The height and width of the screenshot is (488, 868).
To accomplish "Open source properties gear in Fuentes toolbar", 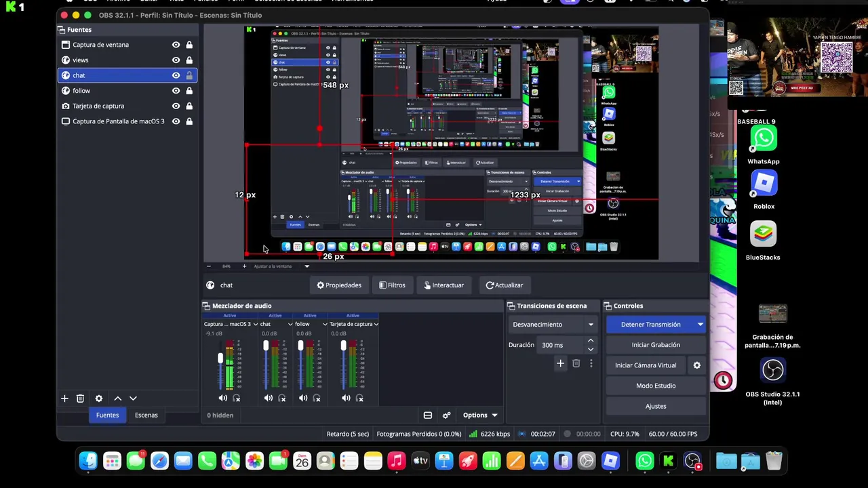I will point(99,399).
